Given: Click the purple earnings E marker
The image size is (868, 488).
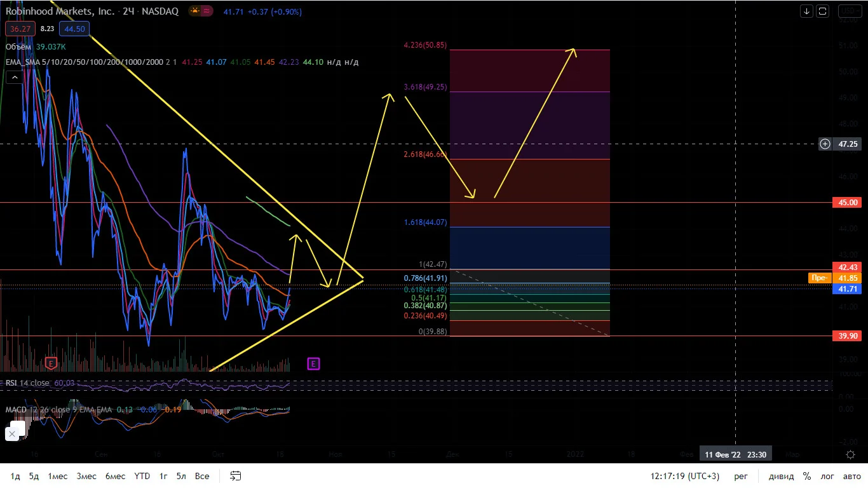Looking at the screenshot, I should tap(313, 363).
